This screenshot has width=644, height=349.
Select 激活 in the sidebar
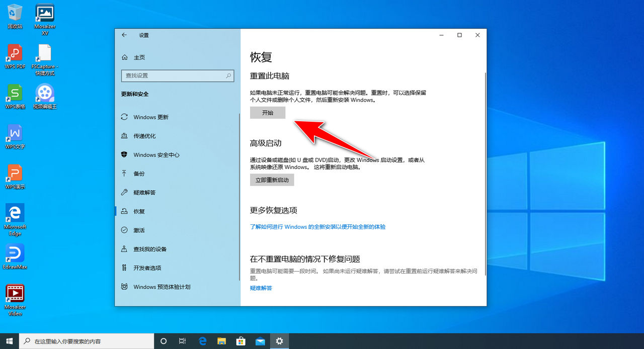[x=138, y=230]
